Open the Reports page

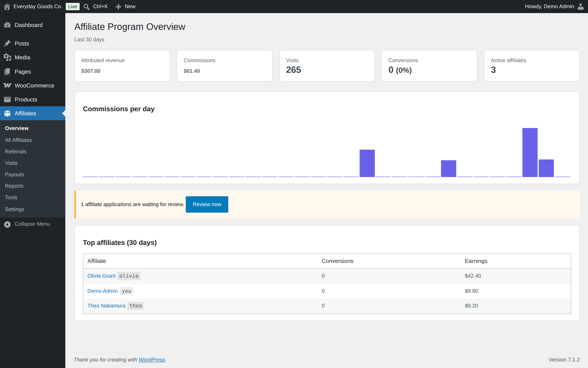pyautogui.click(x=14, y=186)
